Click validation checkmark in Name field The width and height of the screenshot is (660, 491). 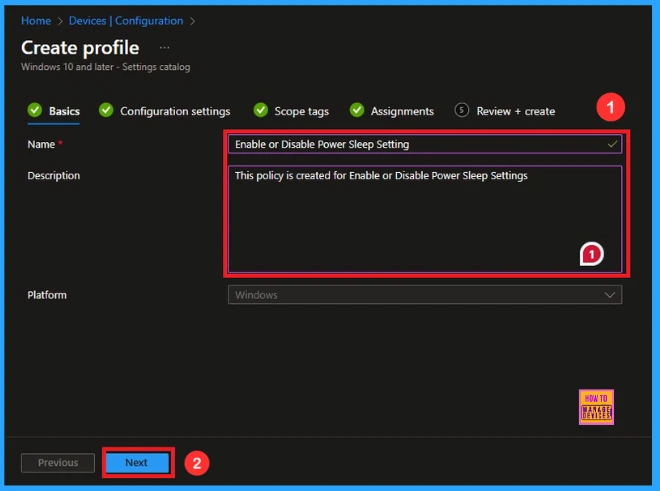coord(612,144)
